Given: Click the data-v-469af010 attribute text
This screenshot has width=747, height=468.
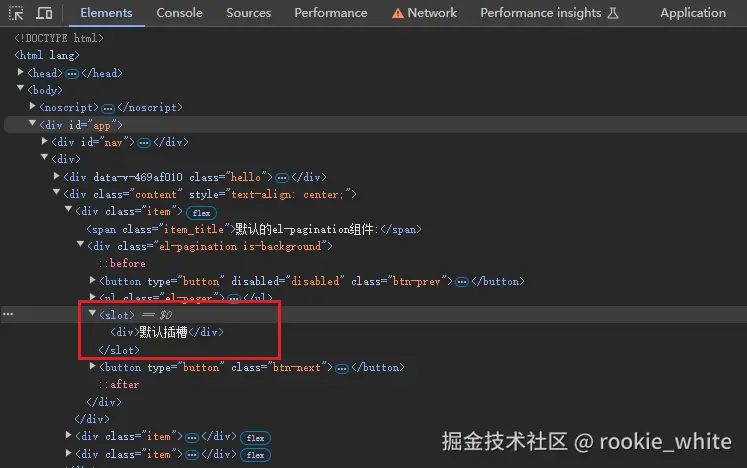Looking at the screenshot, I should (138, 177).
